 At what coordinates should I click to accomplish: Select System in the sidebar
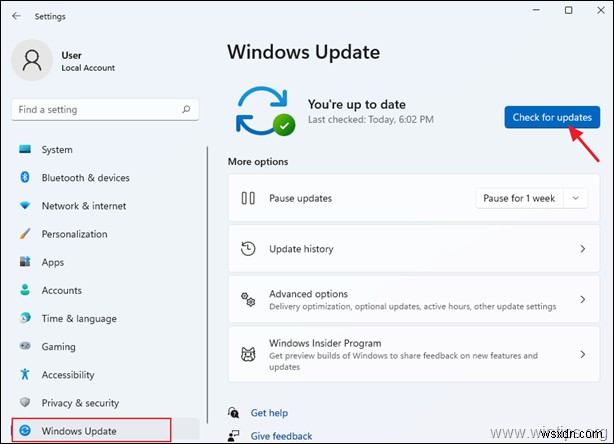point(57,150)
